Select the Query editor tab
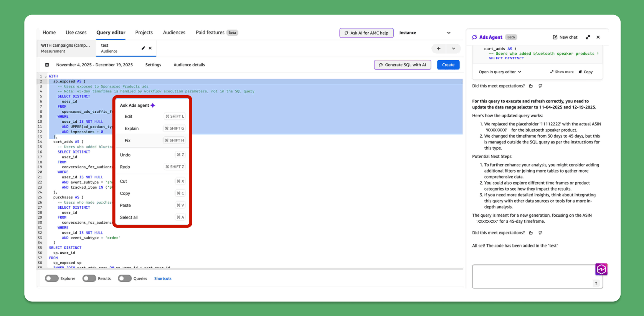Screen dimensions: 644x316 [111, 33]
